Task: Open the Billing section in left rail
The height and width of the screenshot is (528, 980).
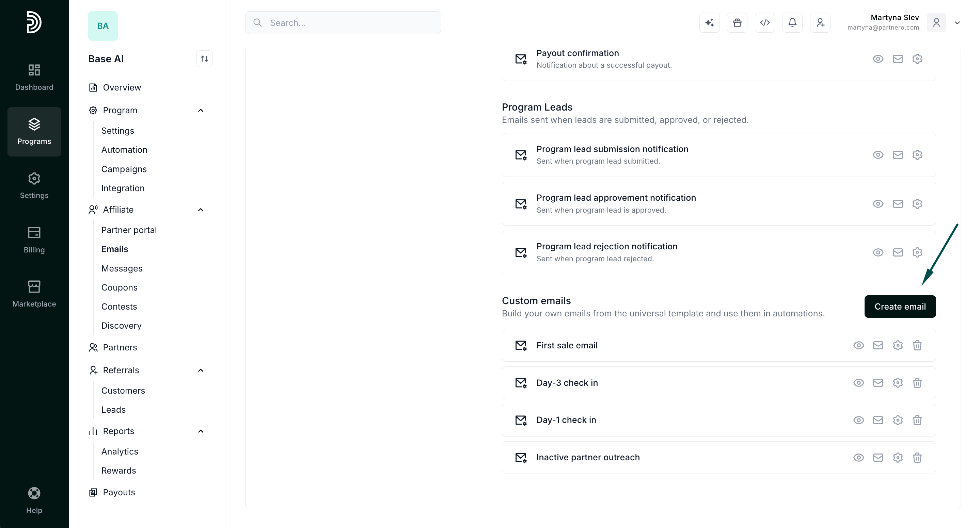Action: [x=34, y=240]
